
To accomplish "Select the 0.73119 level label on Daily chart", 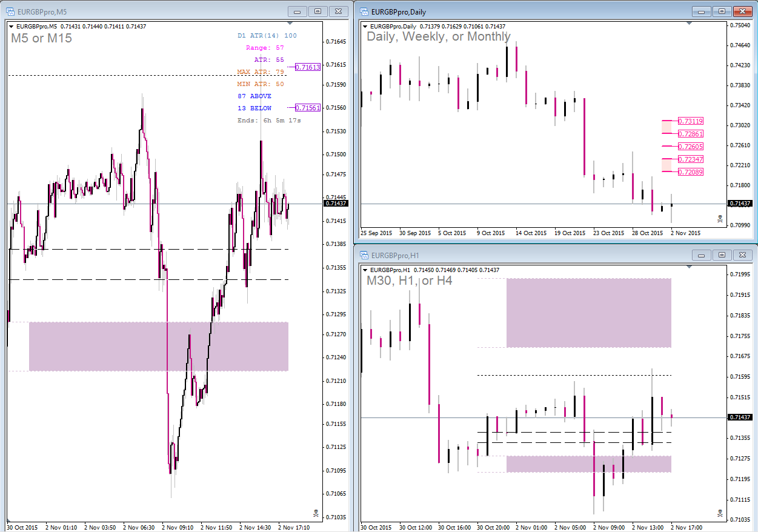I will pyautogui.click(x=691, y=121).
